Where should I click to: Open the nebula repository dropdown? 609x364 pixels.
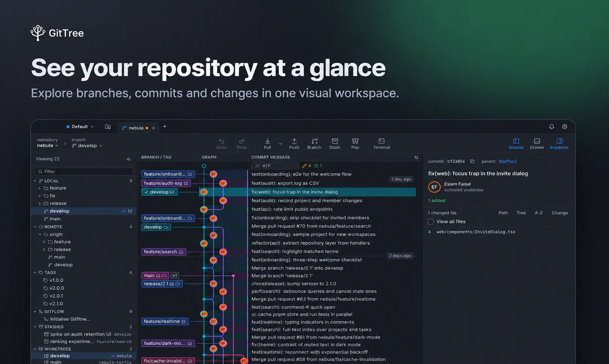tap(47, 146)
